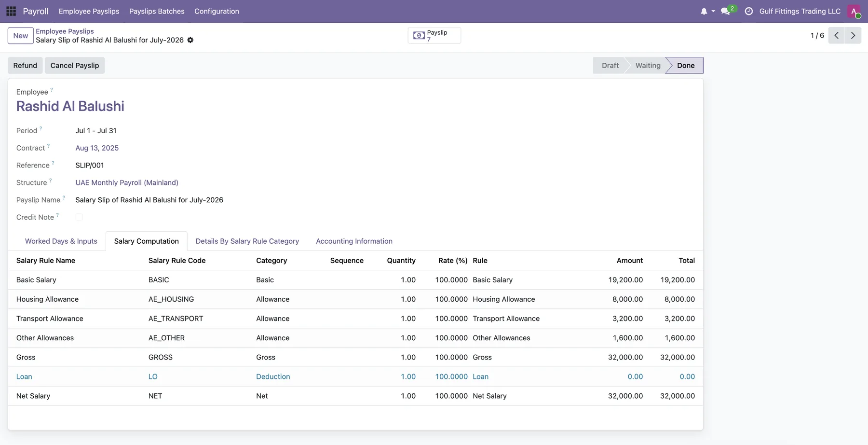Open the Payslip smart button
Viewport: 868px width, 445px height.
point(434,35)
